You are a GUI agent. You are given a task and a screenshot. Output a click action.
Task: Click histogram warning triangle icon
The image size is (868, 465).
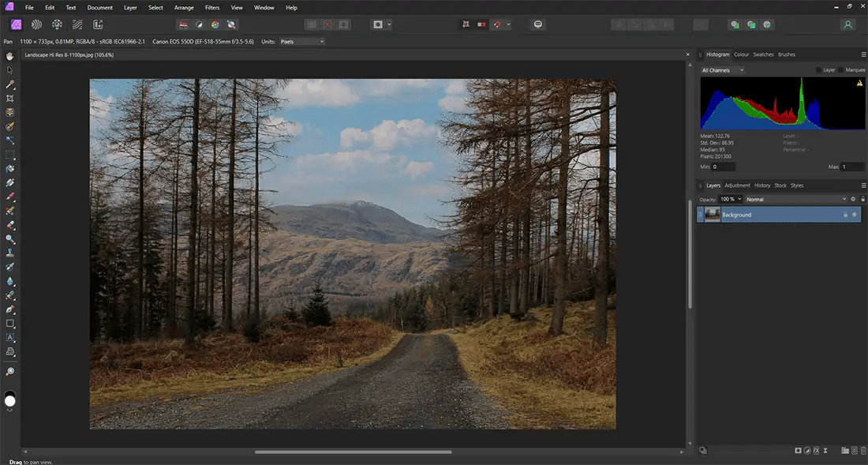859,83
